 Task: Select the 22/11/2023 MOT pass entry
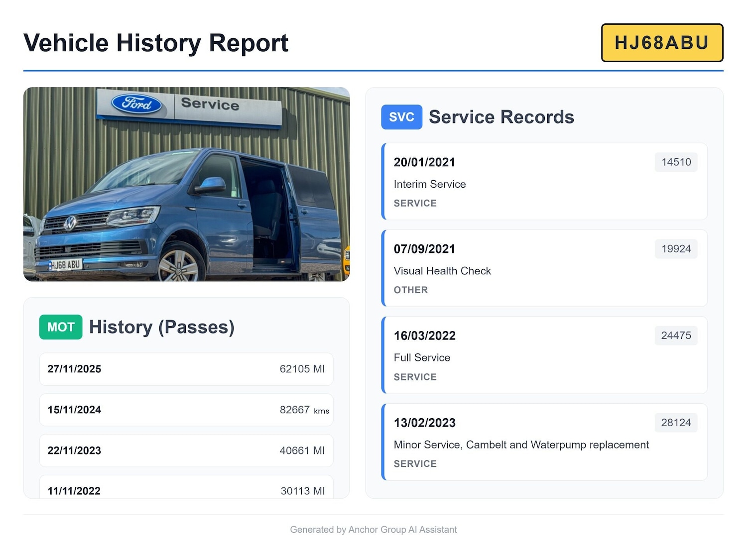click(186, 450)
